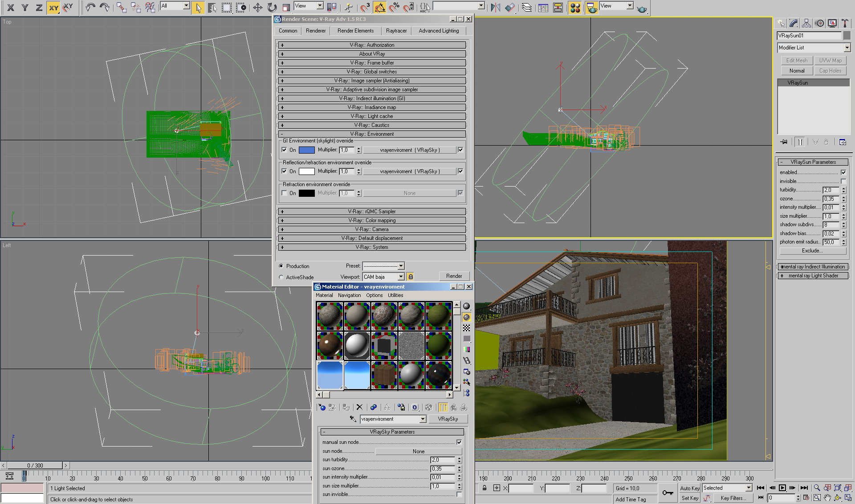Switch to the Render Elements tab
This screenshot has height=504, width=855.
pyautogui.click(x=355, y=31)
